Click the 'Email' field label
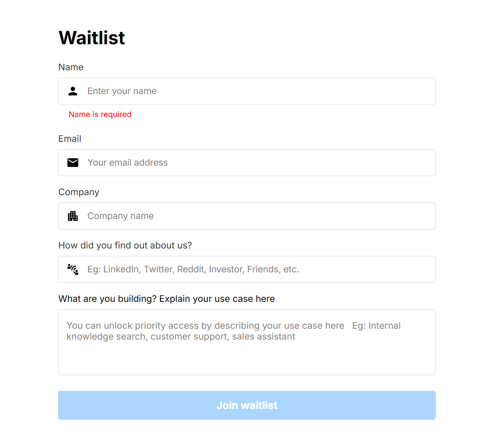Viewport: 500px width, 448px height. pyautogui.click(x=70, y=139)
